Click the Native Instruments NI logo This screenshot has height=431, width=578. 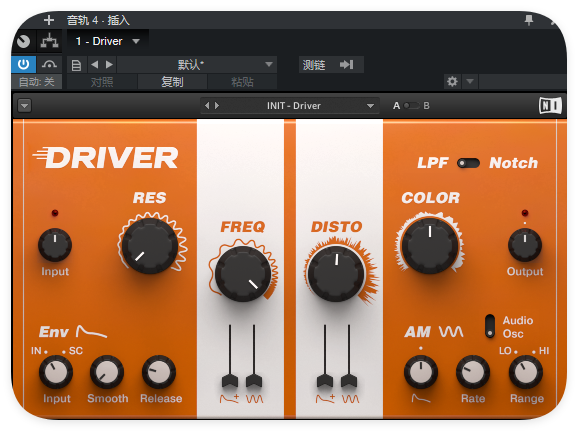[x=550, y=106]
